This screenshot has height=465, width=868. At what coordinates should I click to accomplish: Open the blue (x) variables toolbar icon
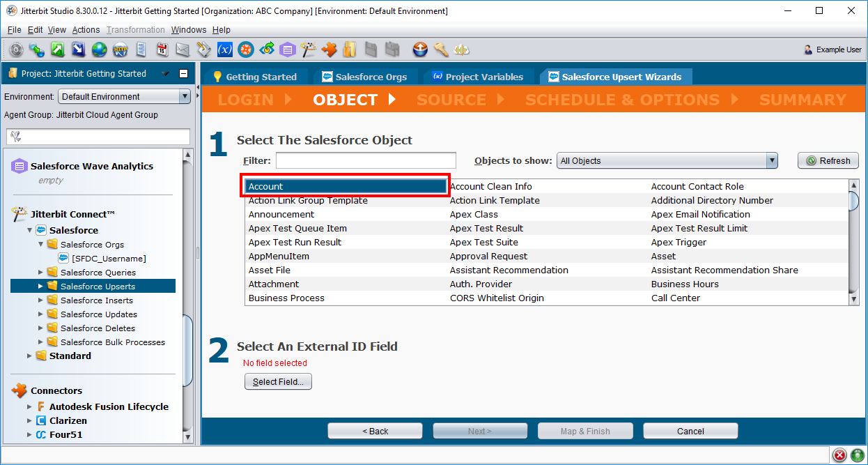pos(224,49)
